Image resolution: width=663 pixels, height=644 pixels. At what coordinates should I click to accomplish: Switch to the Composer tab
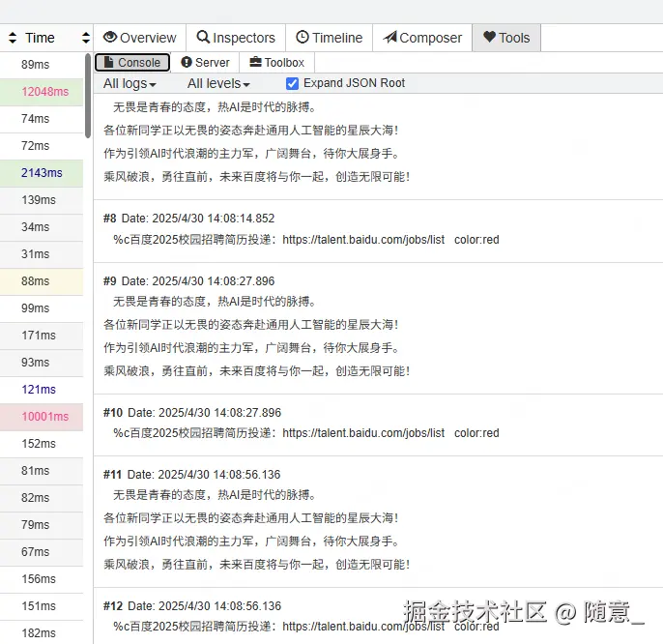(422, 38)
